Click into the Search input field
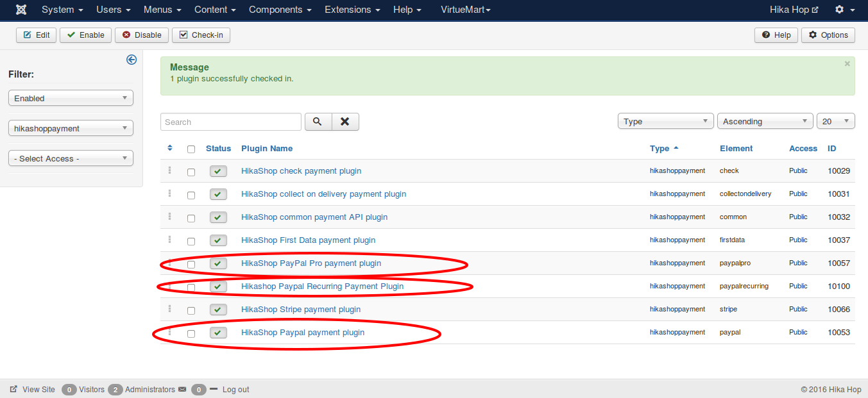Viewport: 868px width, 398px height. tap(231, 122)
